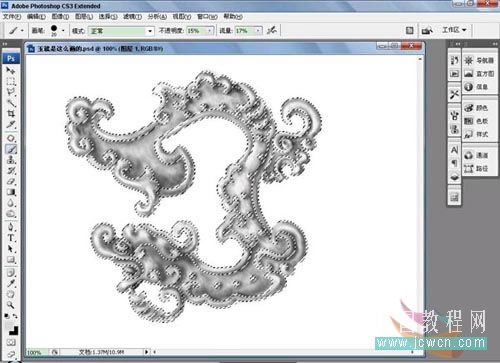
Task: Select the History Brush tool
Action: click(x=11, y=171)
